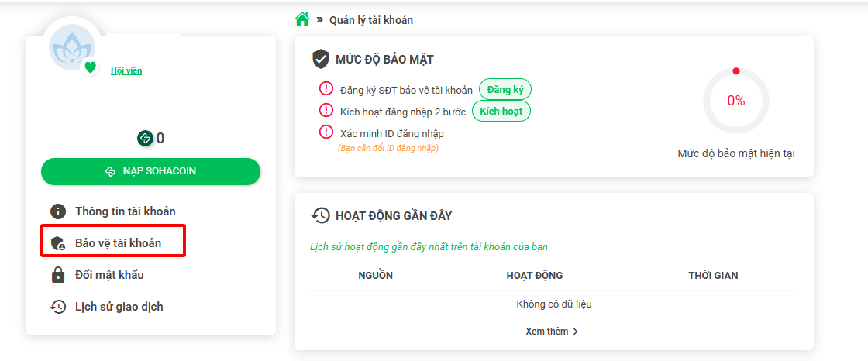Click the green heart badge on avatar
The height and width of the screenshot is (361, 868).
[x=91, y=67]
